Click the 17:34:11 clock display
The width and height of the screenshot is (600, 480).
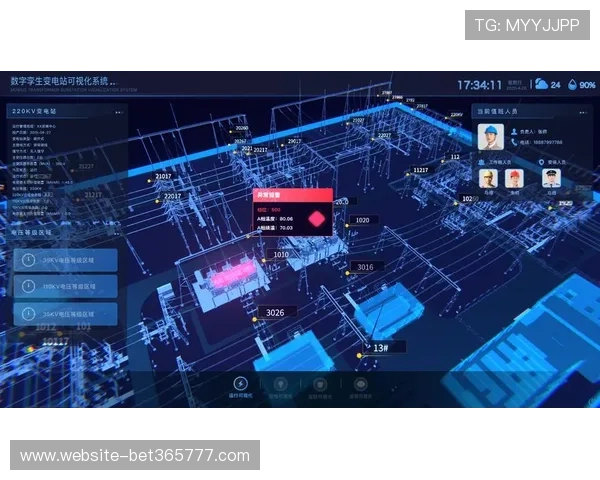(479, 85)
